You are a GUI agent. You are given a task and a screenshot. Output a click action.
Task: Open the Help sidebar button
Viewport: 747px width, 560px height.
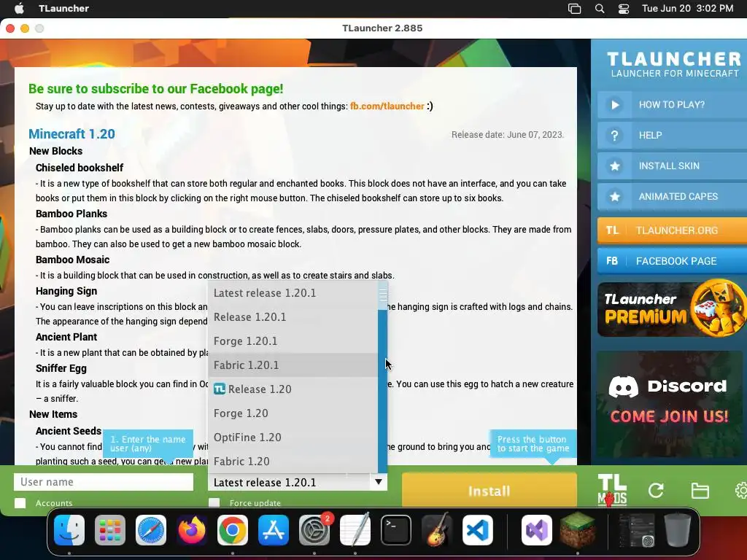coord(672,136)
